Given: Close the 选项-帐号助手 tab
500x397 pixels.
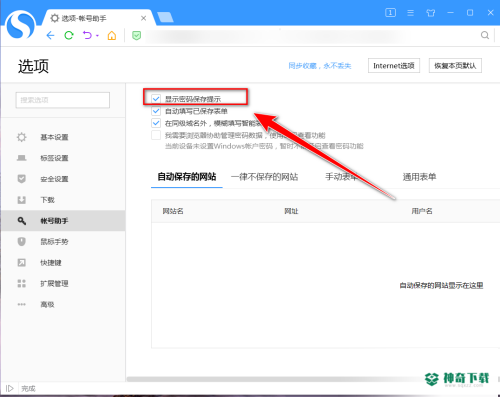Looking at the screenshot, I should click(143, 18).
